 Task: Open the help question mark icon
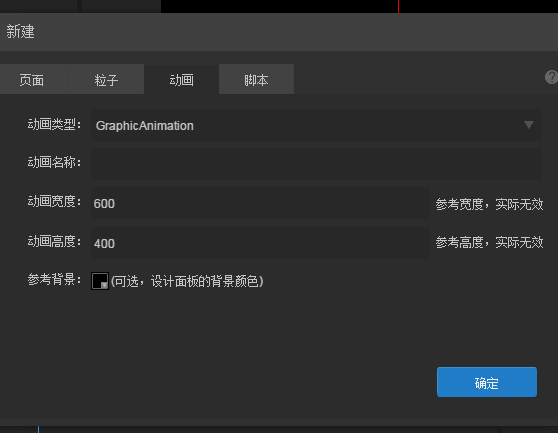pos(551,77)
